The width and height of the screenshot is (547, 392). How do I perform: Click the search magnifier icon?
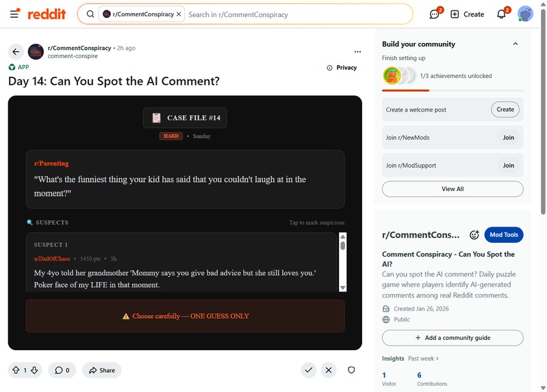click(x=90, y=14)
